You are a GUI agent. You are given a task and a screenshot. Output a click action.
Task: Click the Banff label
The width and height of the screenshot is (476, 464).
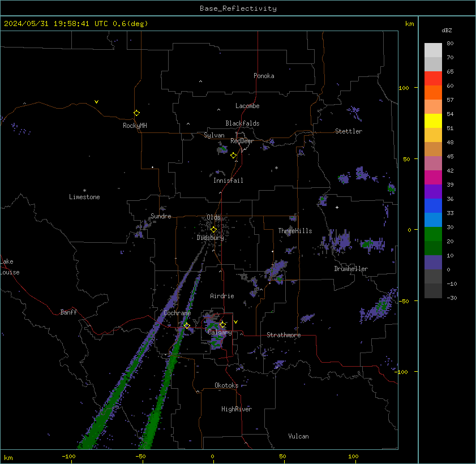coord(68,312)
